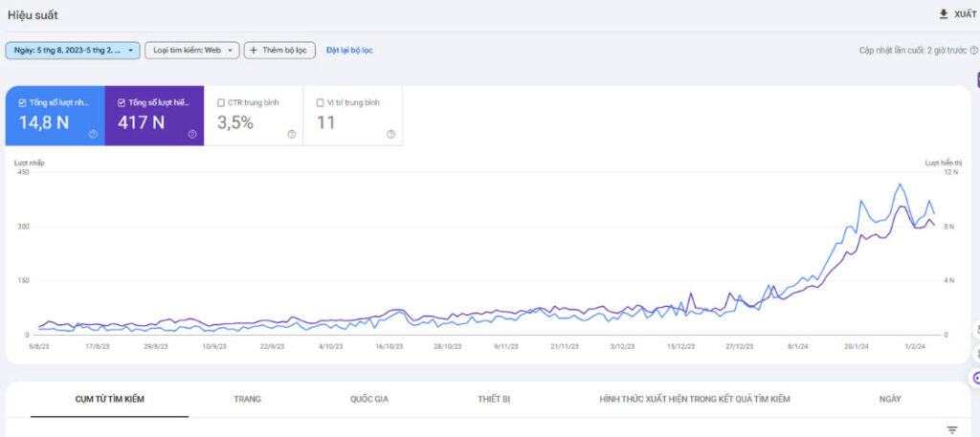Click the 'Đặt lại bộ lọc' link
Screen dimensions: 980x437
[x=348, y=50]
